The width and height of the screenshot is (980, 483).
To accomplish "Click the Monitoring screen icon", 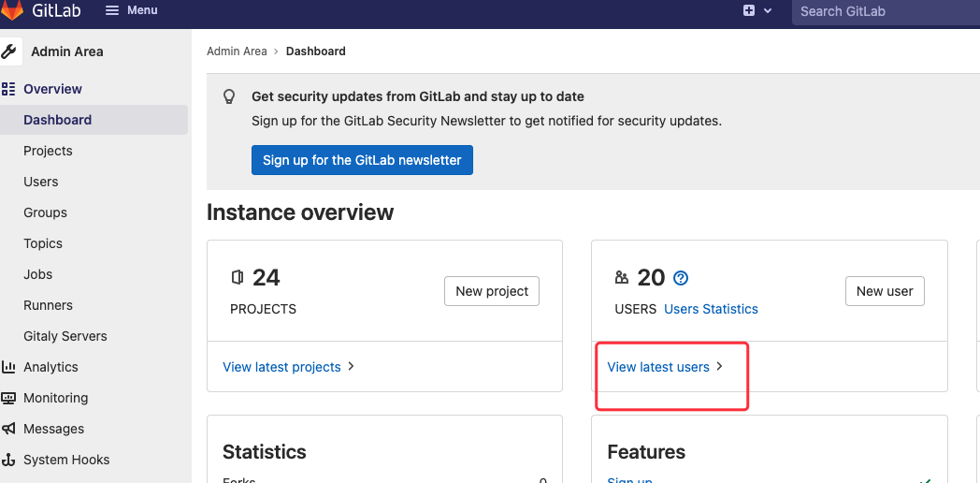I will point(8,398).
